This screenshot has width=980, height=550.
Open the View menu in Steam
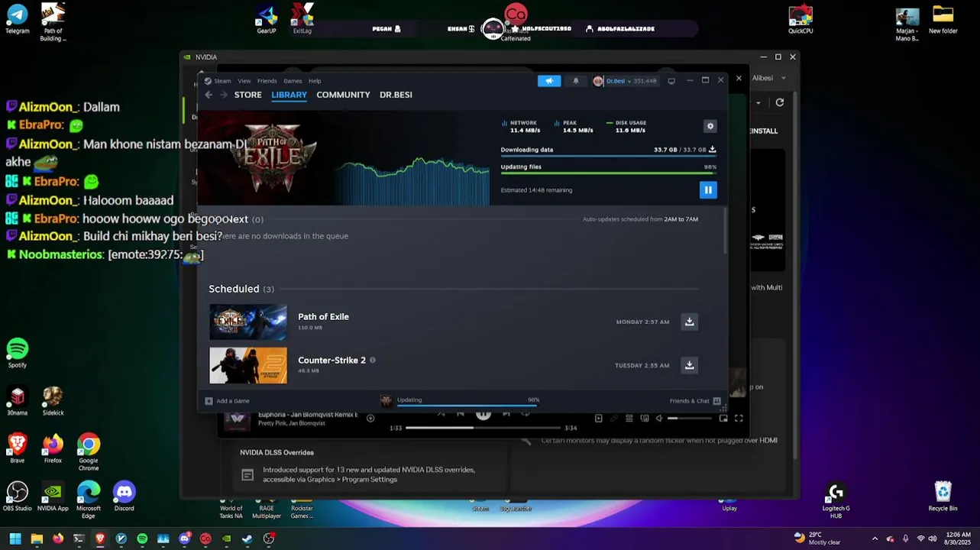(x=244, y=81)
